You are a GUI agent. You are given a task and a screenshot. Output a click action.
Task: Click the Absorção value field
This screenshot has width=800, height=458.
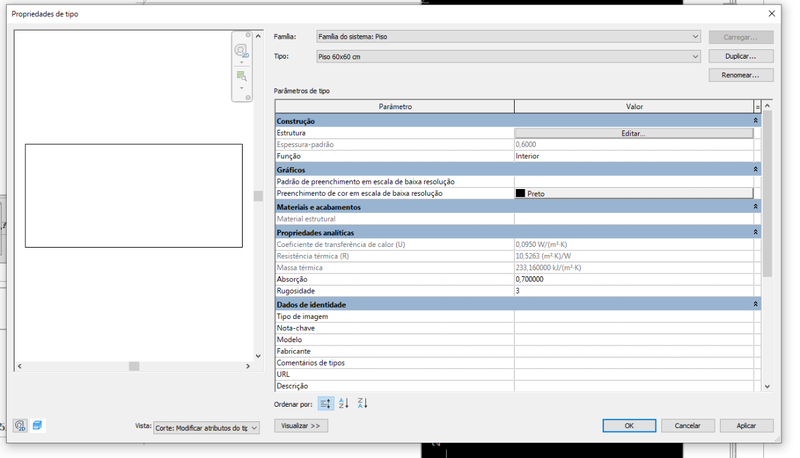click(633, 279)
